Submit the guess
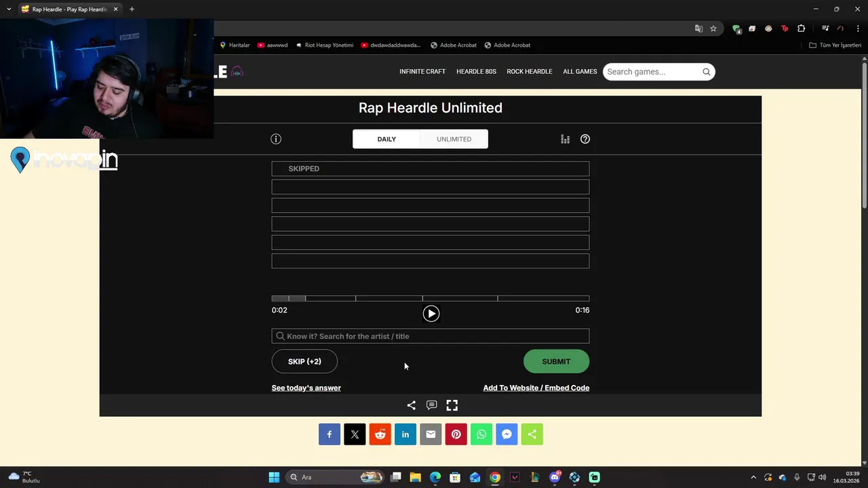 click(556, 361)
